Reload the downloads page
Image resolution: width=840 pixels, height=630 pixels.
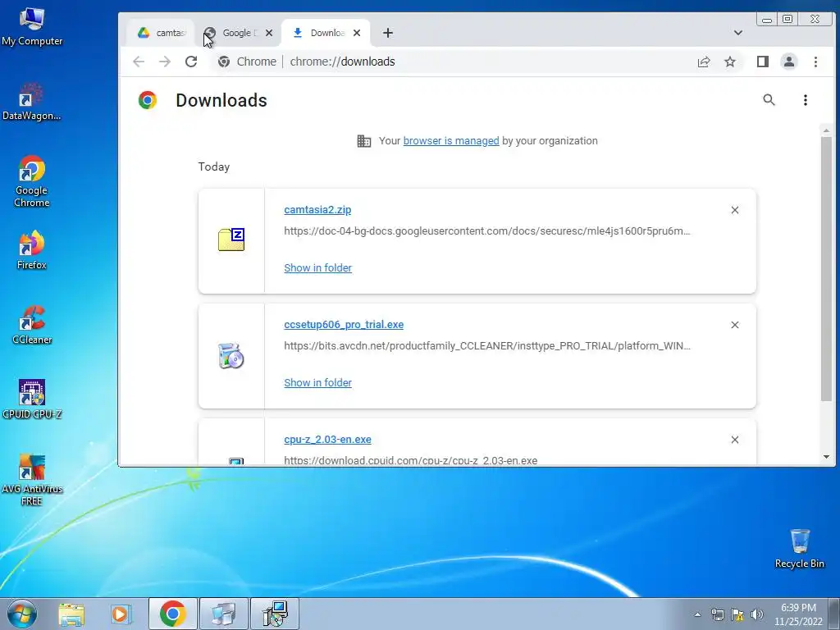click(191, 62)
